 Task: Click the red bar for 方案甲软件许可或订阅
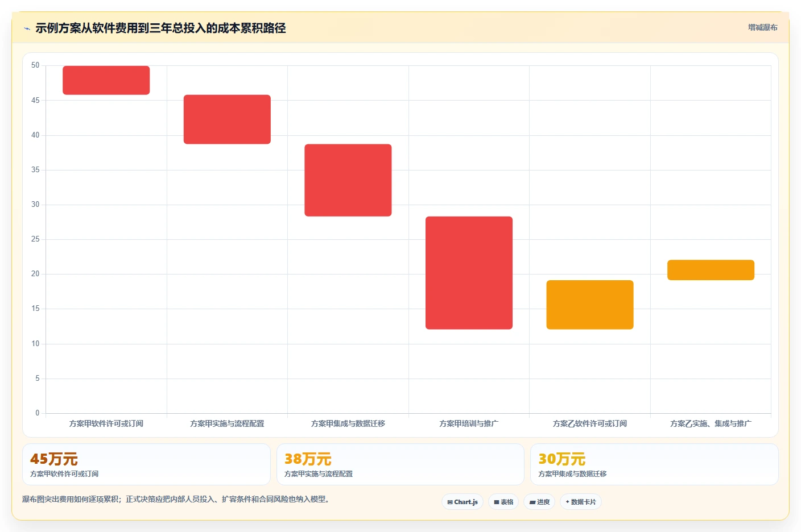pyautogui.click(x=106, y=80)
